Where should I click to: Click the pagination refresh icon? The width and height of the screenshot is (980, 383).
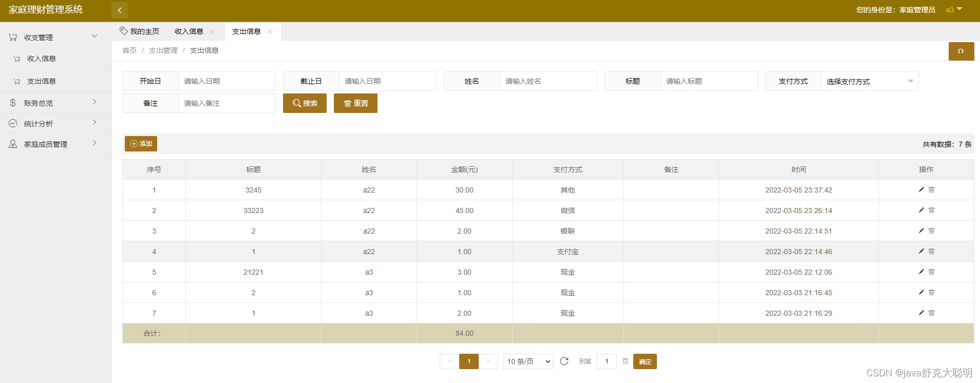(564, 361)
